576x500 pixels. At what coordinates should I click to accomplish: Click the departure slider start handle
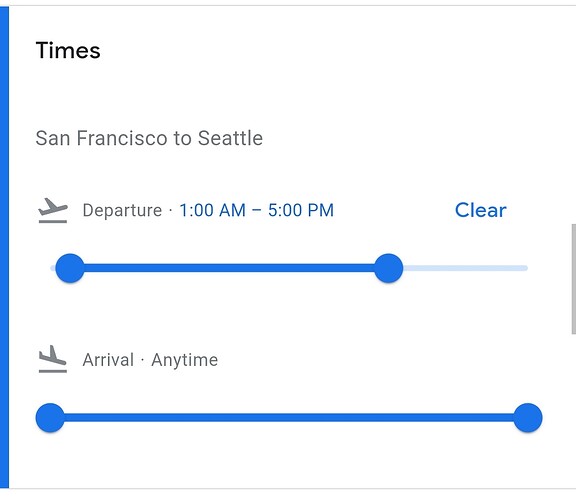(x=70, y=268)
